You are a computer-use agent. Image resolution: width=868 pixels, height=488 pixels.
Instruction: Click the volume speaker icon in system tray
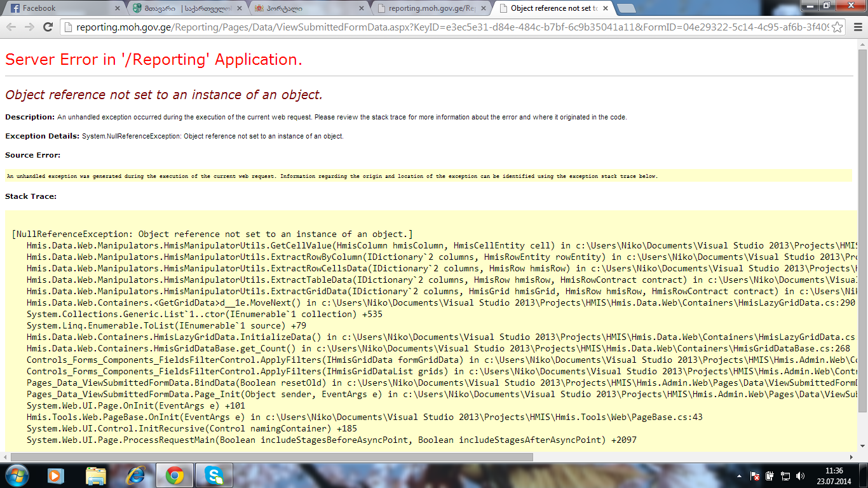point(800,475)
